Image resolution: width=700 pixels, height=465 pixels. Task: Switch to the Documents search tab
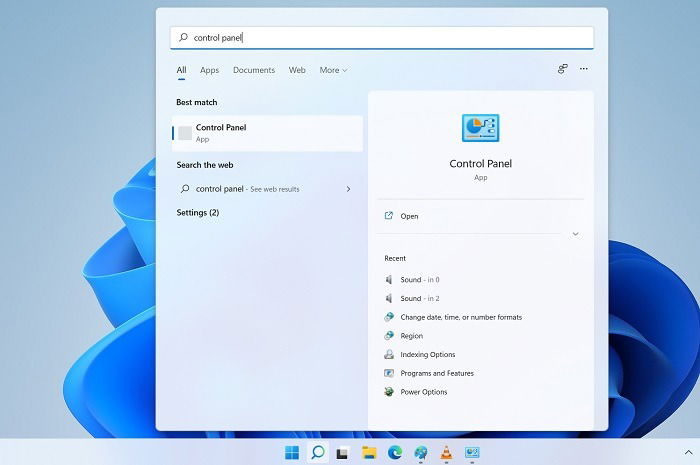(254, 70)
